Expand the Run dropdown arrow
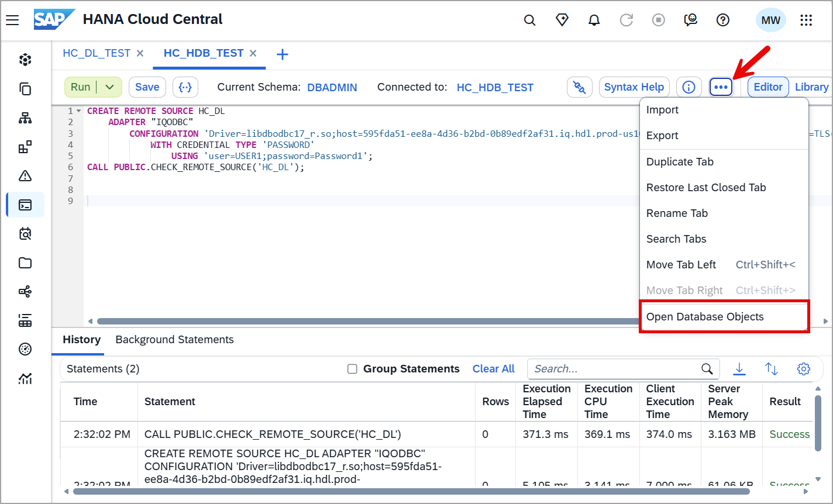This screenshot has width=833, height=504. [x=109, y=87]
